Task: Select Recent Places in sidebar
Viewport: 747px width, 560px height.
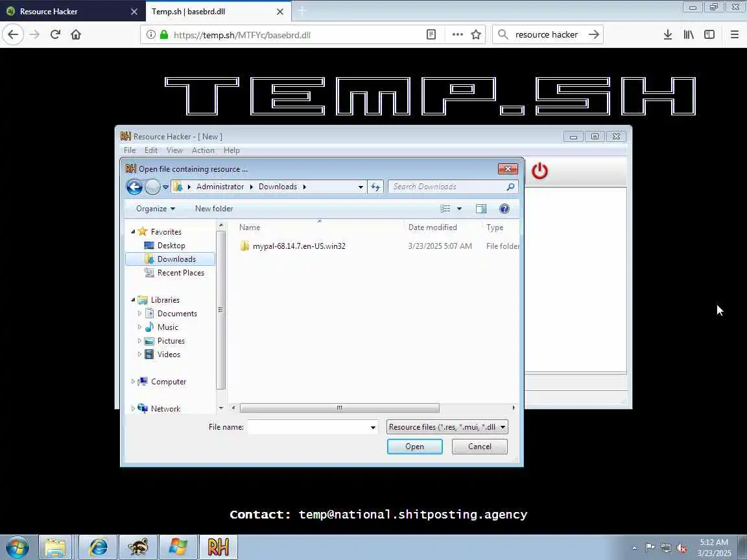Action: point(180,273)
